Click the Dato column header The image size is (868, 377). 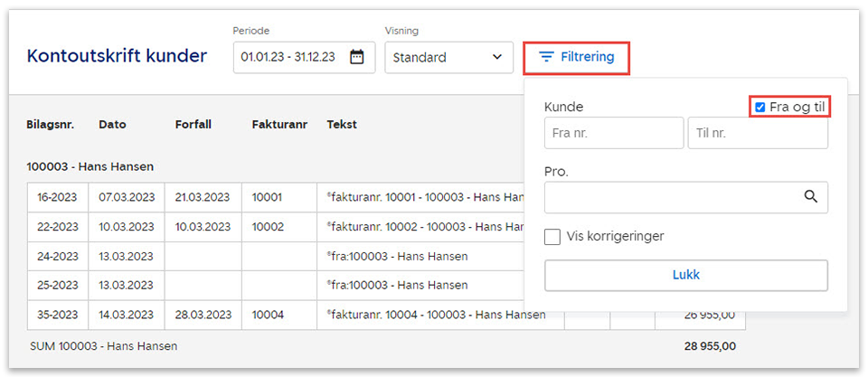pyautogui.click(x=113, y=125)
